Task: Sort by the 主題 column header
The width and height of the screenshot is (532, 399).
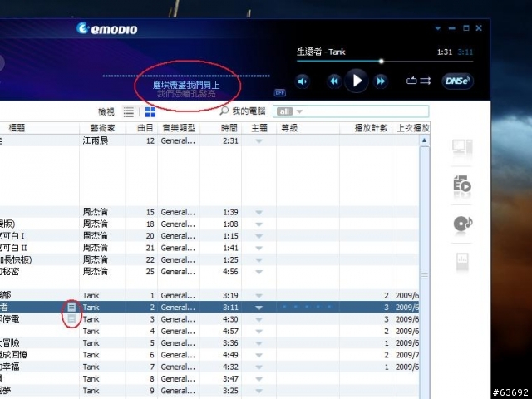Action: pos(259,128)
